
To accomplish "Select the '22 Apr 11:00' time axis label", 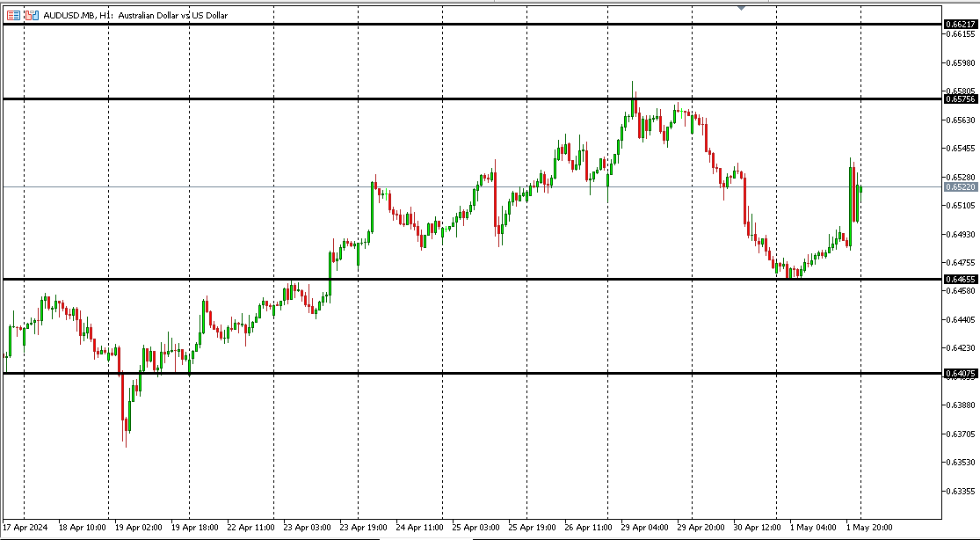I will pyautogui.click(x=250, y=527).
